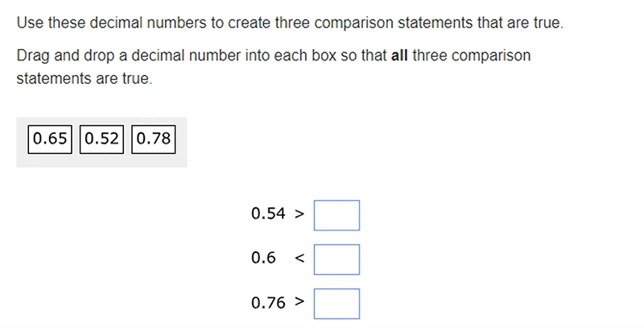The height and width of the screenshot is (328, 644).
Task: Click the 0.54 number label
Action: click(x=268, y=214)
